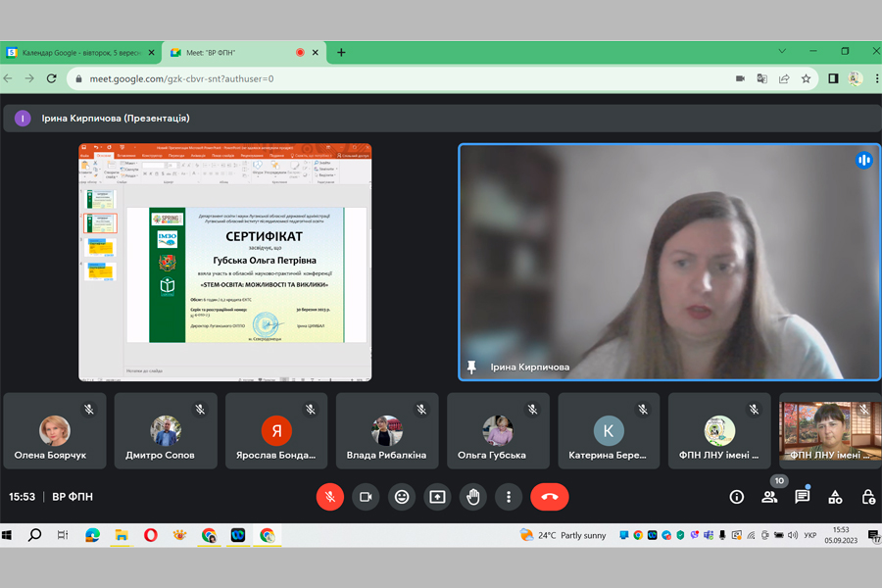882x588 pixels.
Task: Open the emoji reactions button
Action: pos(402,497)
